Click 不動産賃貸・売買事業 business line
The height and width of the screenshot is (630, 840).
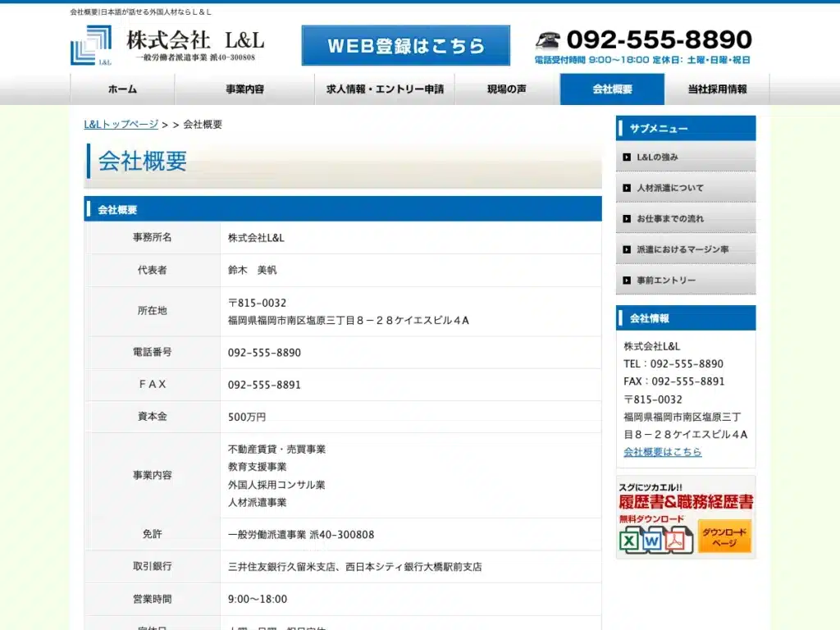click(276, 449)
